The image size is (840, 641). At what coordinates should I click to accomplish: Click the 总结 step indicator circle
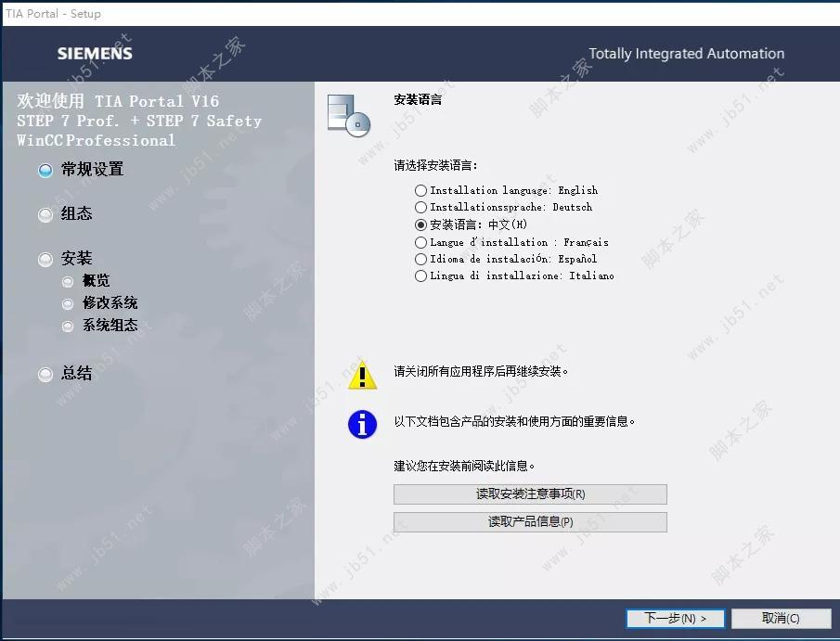coord(45,374)
